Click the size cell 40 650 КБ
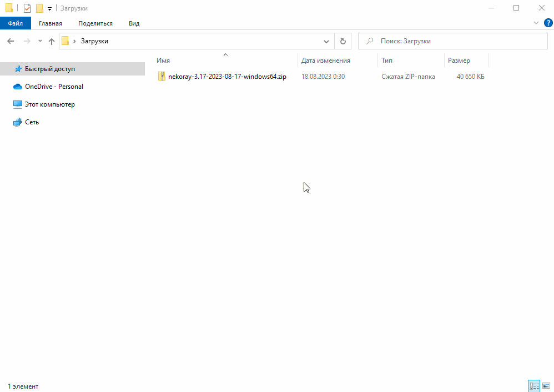554x392 pixels. point(470,77)
